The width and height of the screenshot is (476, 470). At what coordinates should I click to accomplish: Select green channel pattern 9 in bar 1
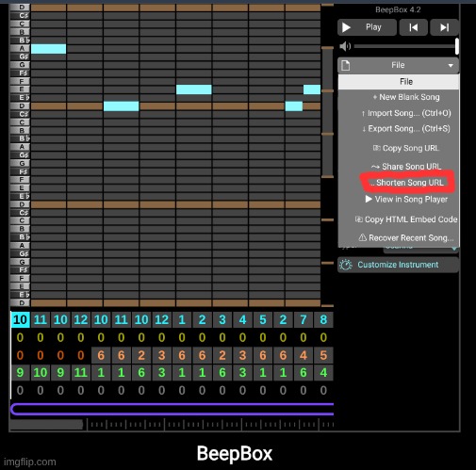[x=20, y=373]
